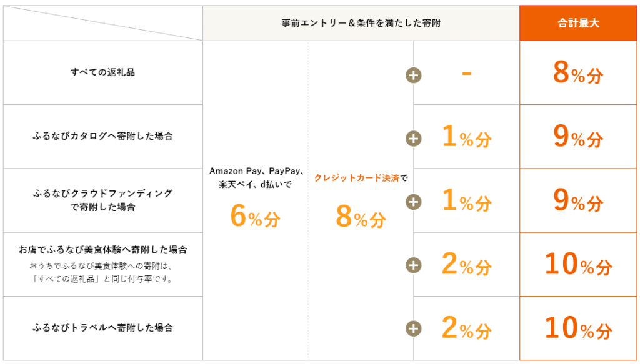Click the 10%分 total for ふるなびトラベル

pyautogui.click(x=578, y=328)
